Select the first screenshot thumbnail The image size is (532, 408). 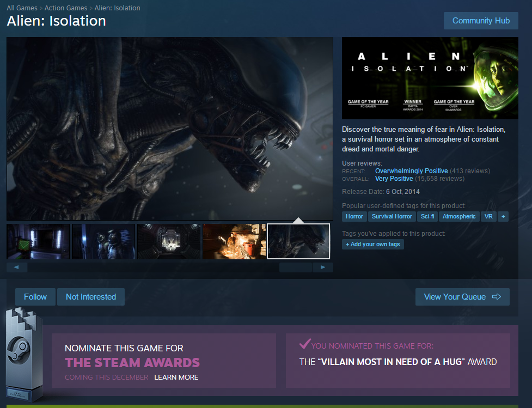pyautogui.click(x=38, y=241)
